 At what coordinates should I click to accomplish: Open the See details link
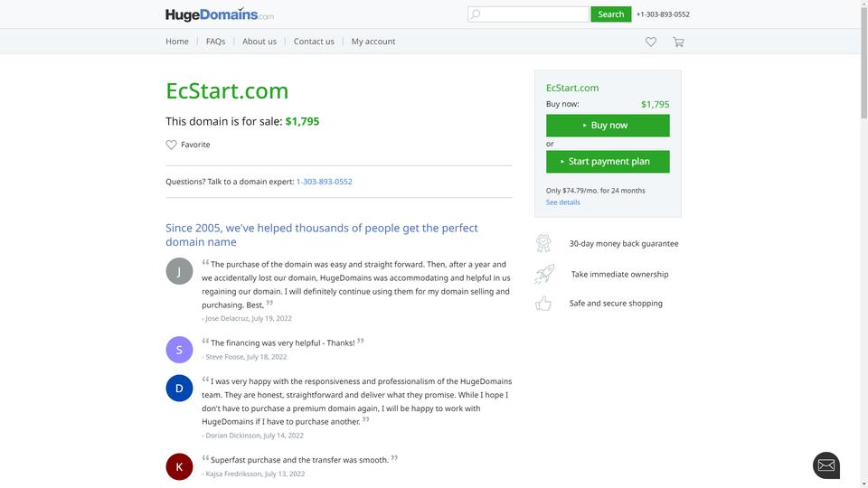pyautogui.click(x=563, y=202)
